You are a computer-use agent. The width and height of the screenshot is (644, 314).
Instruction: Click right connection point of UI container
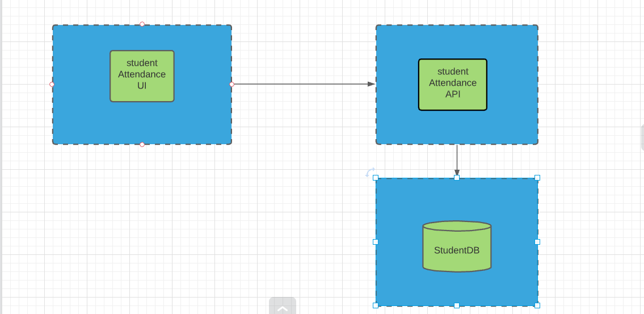(231, 84)
